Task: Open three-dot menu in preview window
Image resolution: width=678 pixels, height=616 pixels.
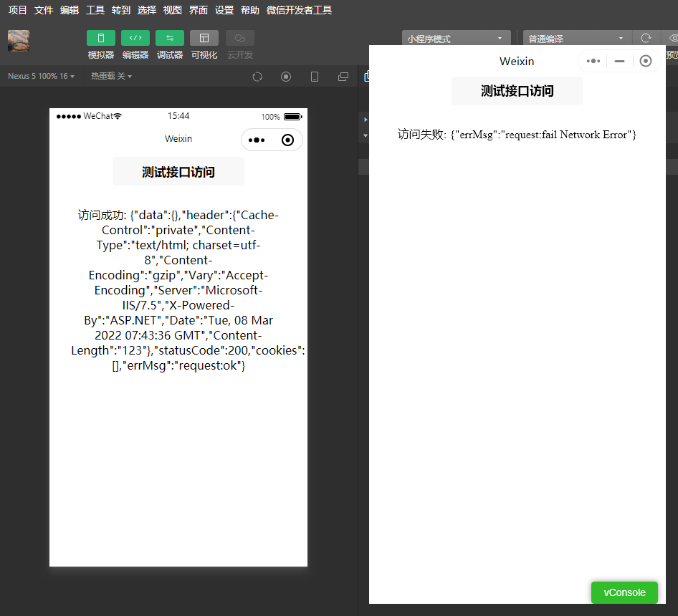Action: pos(593,61)
